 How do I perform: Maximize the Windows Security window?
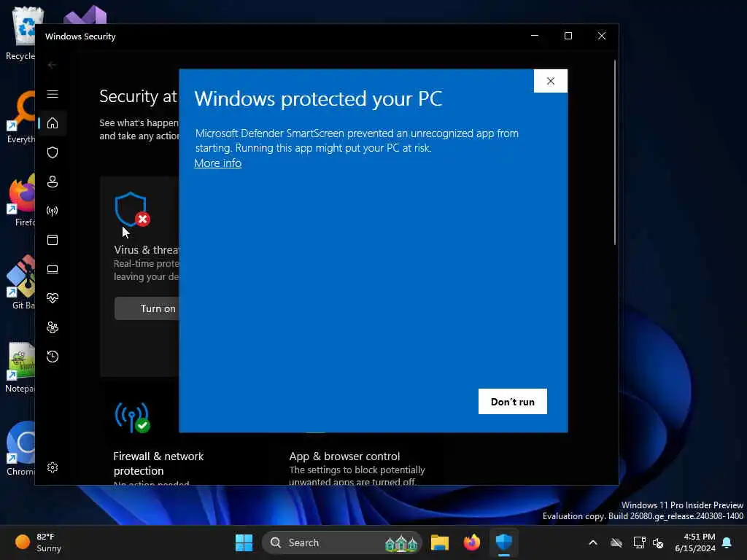point(568,36)
